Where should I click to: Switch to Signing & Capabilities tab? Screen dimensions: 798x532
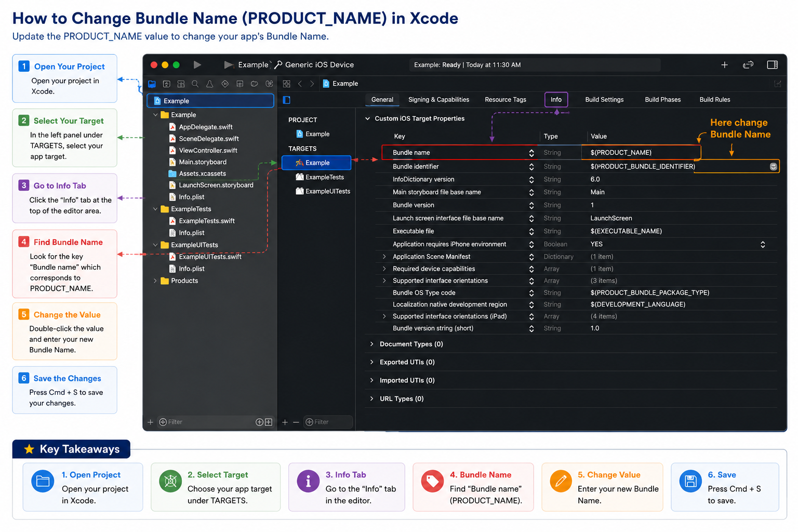(x=438, y=100)
